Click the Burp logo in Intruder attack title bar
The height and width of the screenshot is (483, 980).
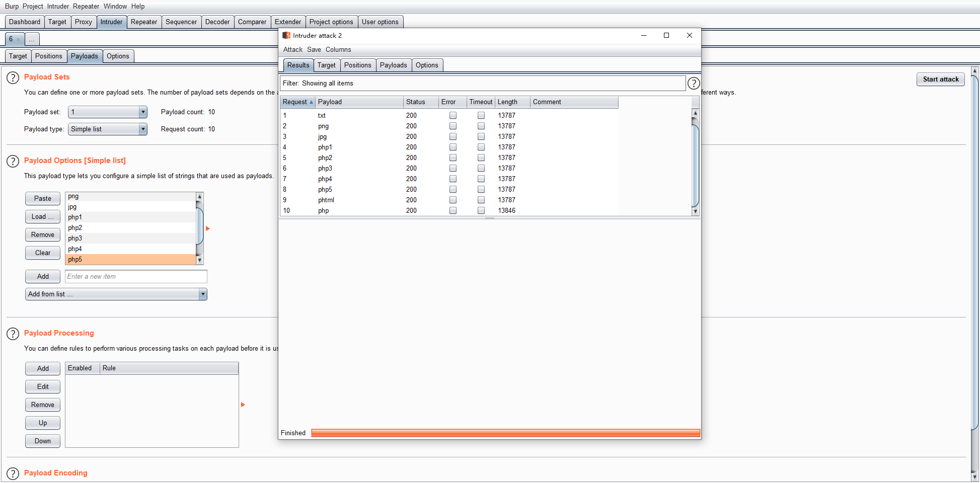(286, 35)
